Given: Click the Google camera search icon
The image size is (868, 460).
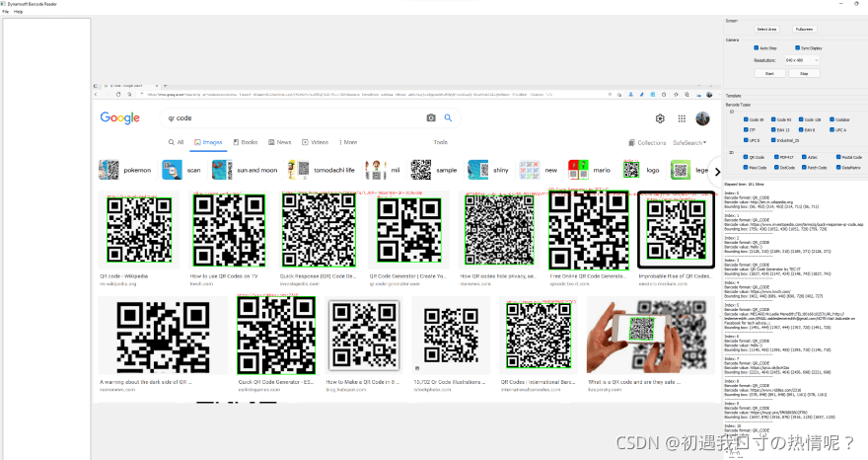Looking at the screenshot, I should [431, 118].
